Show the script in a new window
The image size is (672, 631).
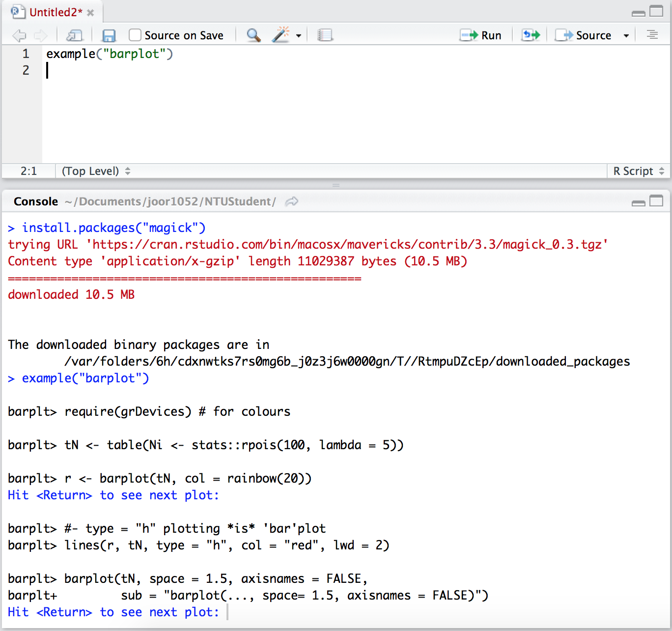pyautogui.click(x=75, y=35)
